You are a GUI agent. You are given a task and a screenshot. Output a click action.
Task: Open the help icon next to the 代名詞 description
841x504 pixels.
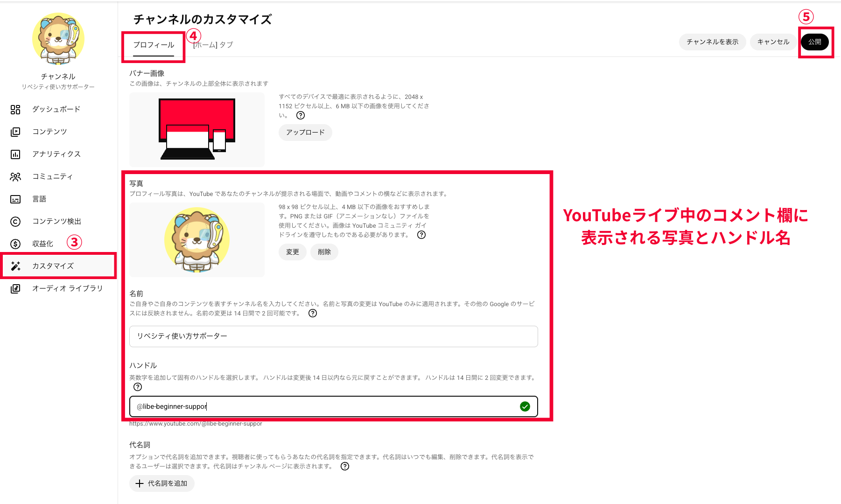point(345,466)
